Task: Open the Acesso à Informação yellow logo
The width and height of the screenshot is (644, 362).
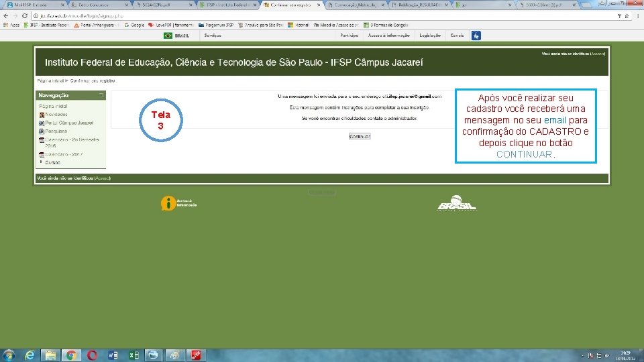Action: click(178, 203)
